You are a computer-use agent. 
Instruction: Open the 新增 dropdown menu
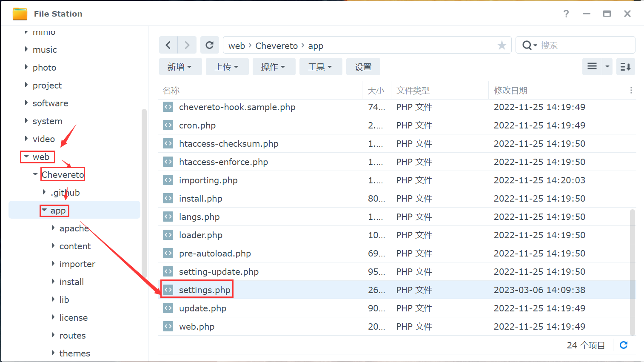(x=180, y=67)
